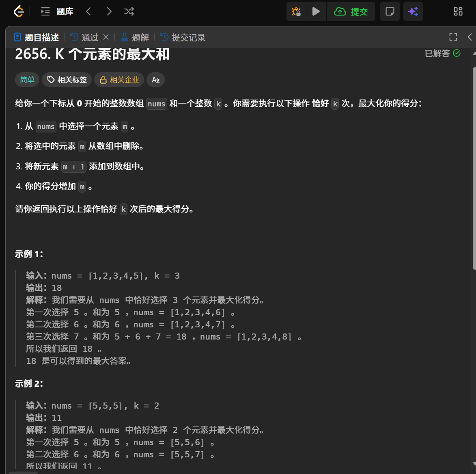Pick a random problem shuffle icon
The image size is (476, 474).
click(129, 11)
